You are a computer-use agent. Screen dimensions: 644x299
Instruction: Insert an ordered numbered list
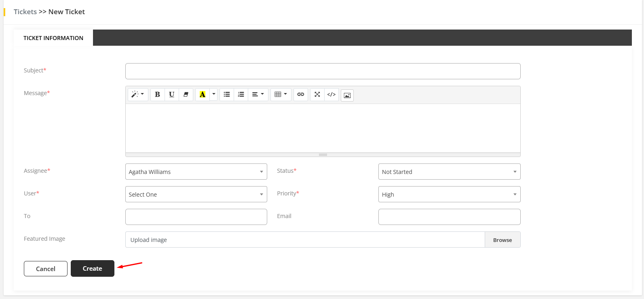coord(241,95)
